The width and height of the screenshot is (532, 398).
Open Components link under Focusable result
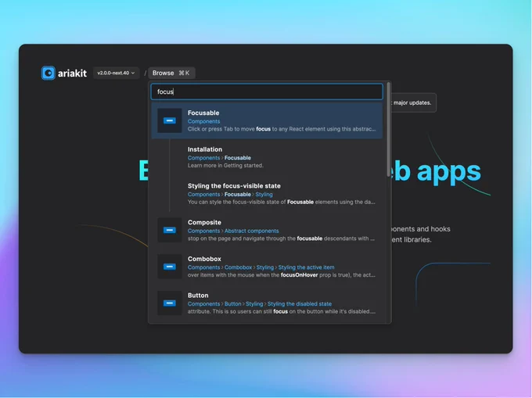point(203,121)
